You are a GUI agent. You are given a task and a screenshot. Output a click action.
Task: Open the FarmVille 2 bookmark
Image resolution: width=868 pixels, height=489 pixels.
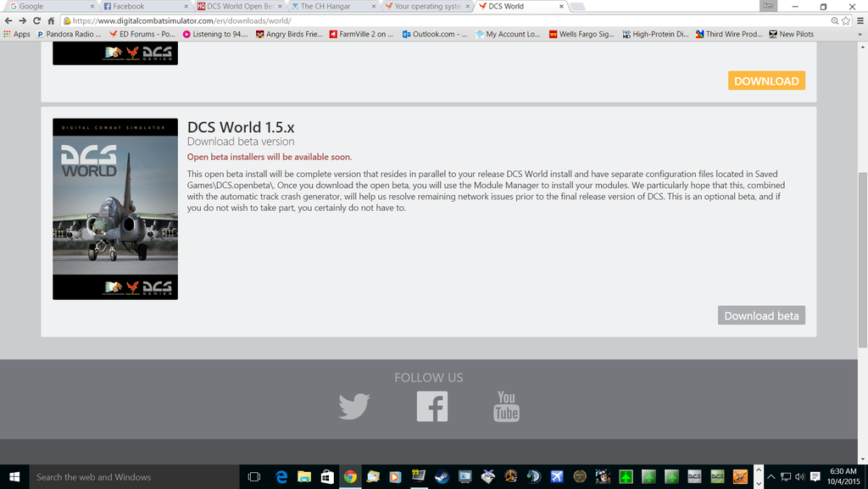[361, 34]
